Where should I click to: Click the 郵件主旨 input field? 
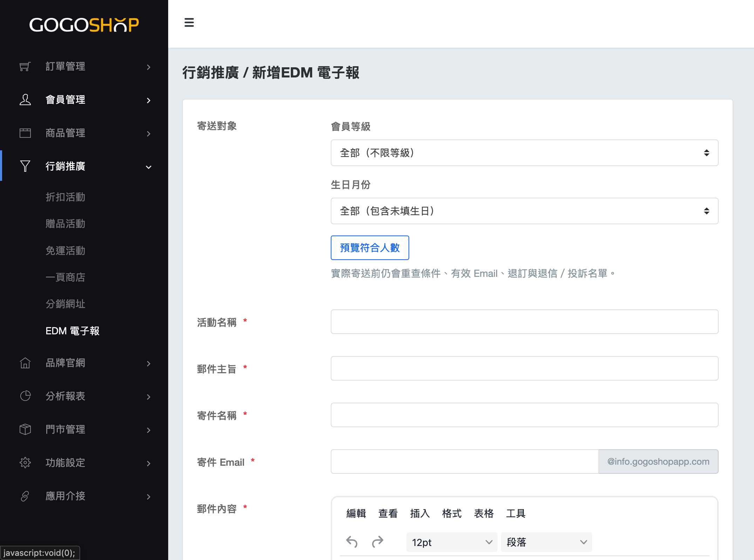[525, 368]
